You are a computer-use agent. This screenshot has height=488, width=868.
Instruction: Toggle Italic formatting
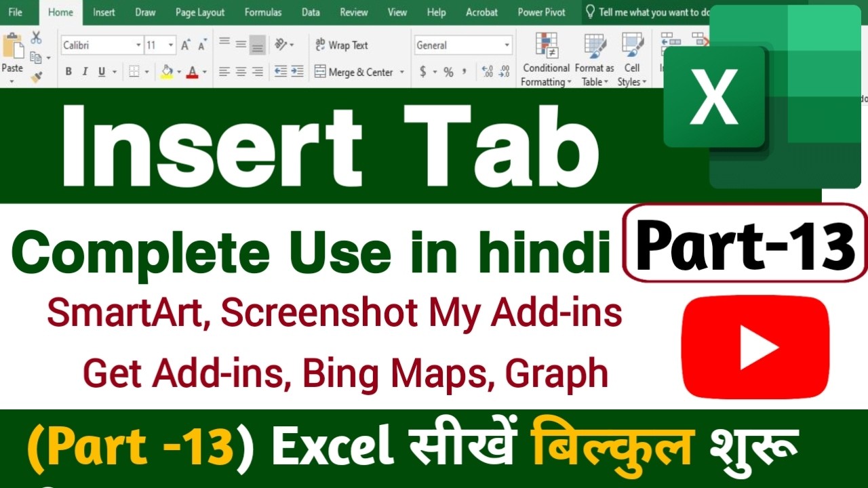tap(85, 72)
